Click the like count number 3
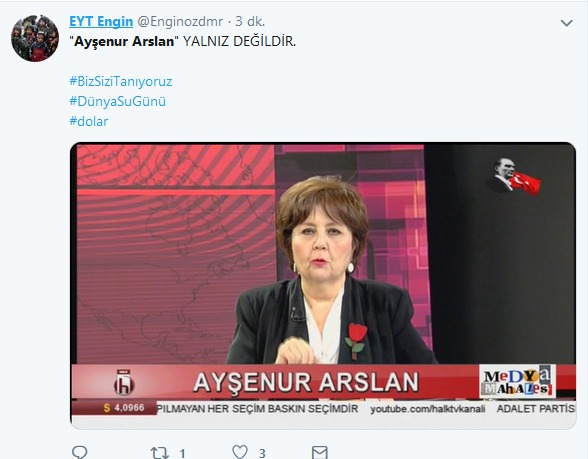This screenshot has height=459, width=588. coord(262,454)
